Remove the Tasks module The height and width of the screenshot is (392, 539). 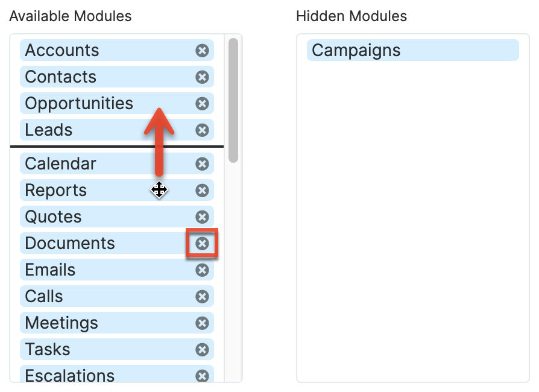coord(202,350)
